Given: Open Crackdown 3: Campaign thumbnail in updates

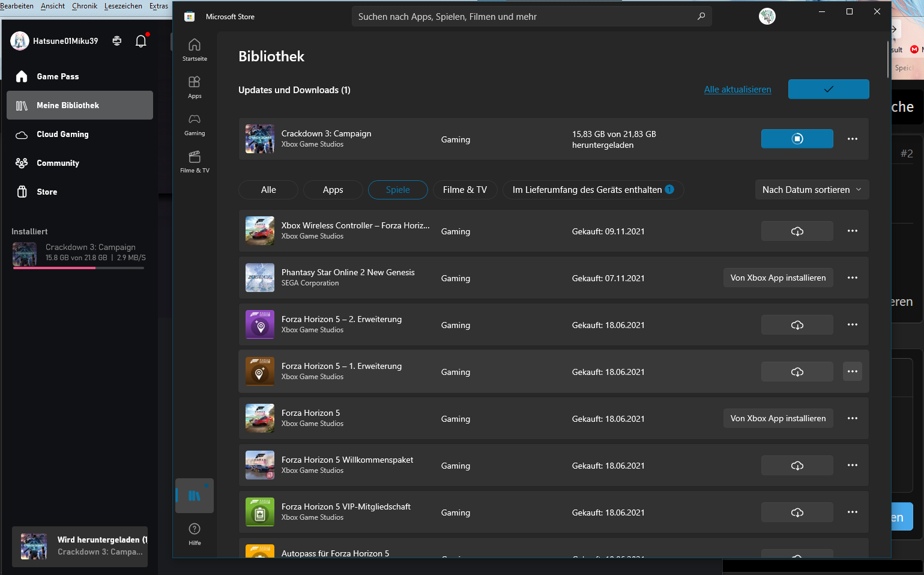Looking at the screenshot, I should tap(260, 139).
